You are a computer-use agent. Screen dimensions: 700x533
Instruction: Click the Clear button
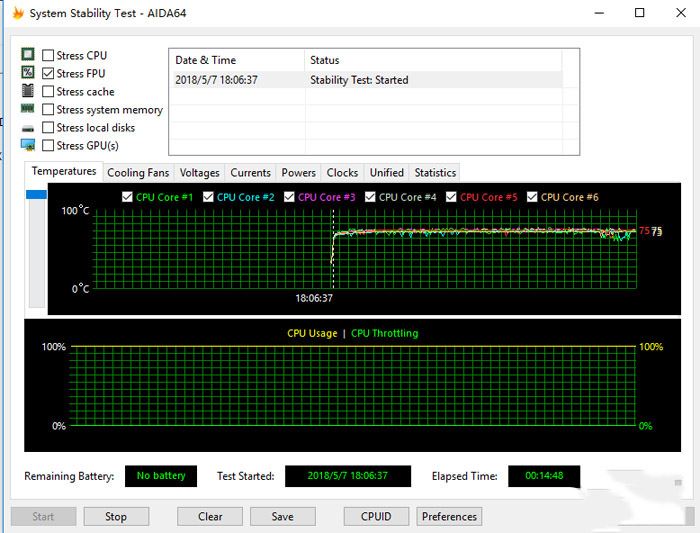[x=210, y=516]
